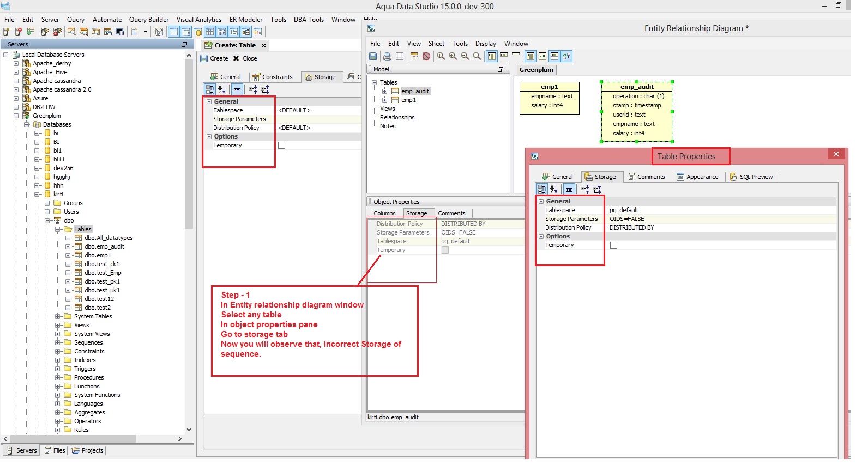Switch to SQL Preview tab in Table Properties
The height and width of the screenshot is (469, 868).
pos(751,177)
